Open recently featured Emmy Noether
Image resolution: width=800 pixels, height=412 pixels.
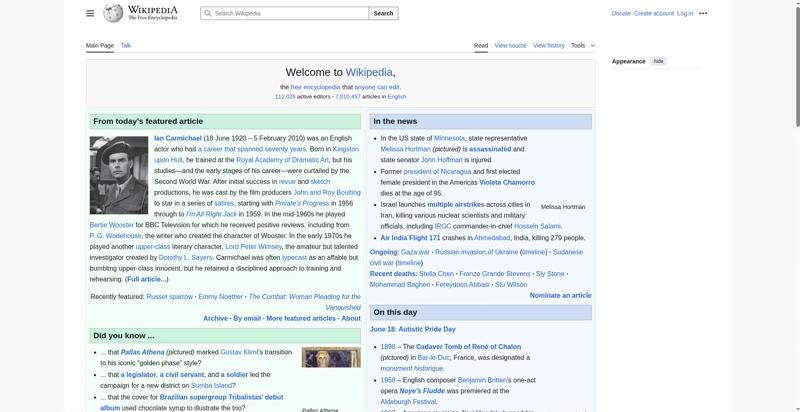coord(220,297)
